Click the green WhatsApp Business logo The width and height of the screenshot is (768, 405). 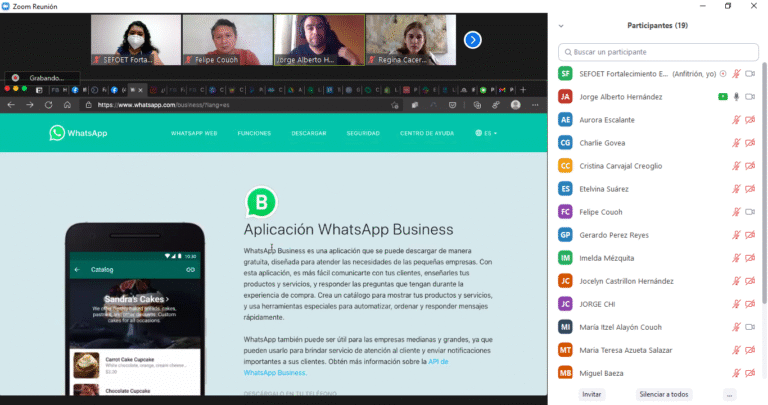(x=261, y=203)
